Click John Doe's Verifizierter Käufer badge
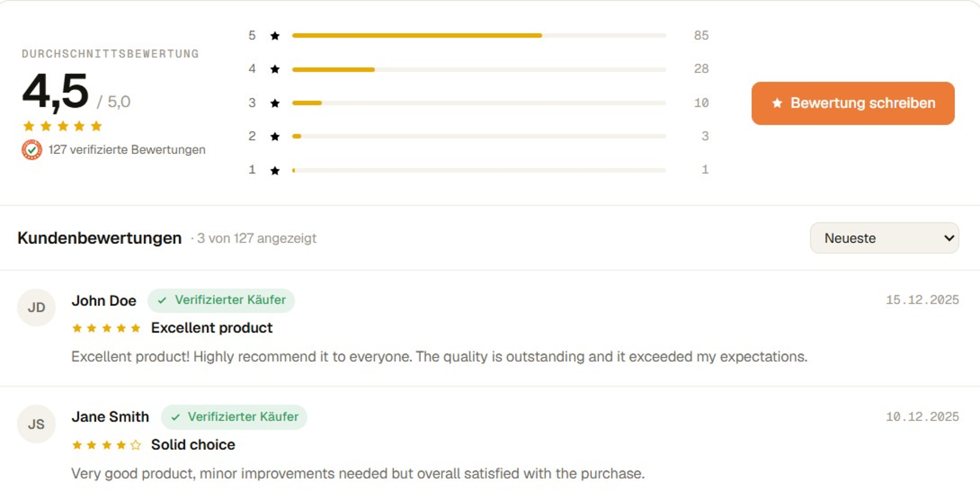Image resolution: width=980 pixels, height=500 pixels. pyautogui.click(x=221, y=300)
